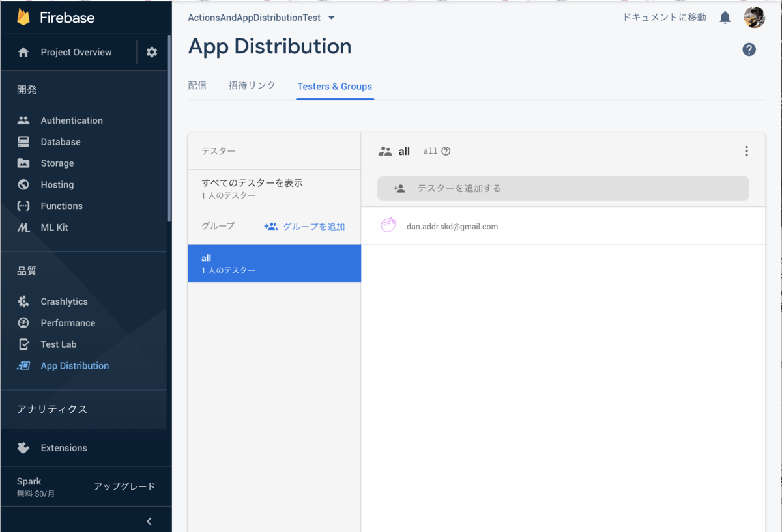Screen dimensions: 782x532
Task: Click the all alias code label
Action: point(431,151)
